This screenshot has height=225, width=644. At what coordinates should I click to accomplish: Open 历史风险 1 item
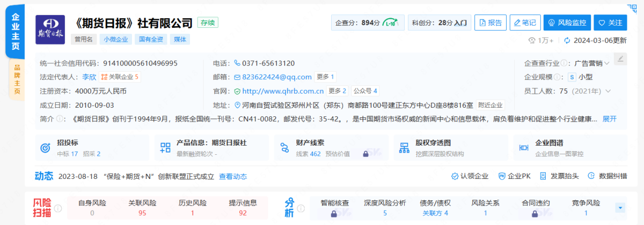click(x=193, y=208)
